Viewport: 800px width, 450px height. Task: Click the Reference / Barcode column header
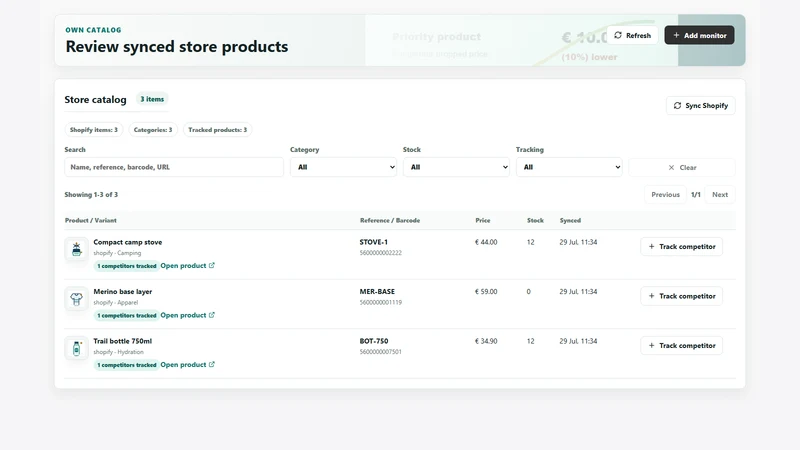[x=390, y=220]
